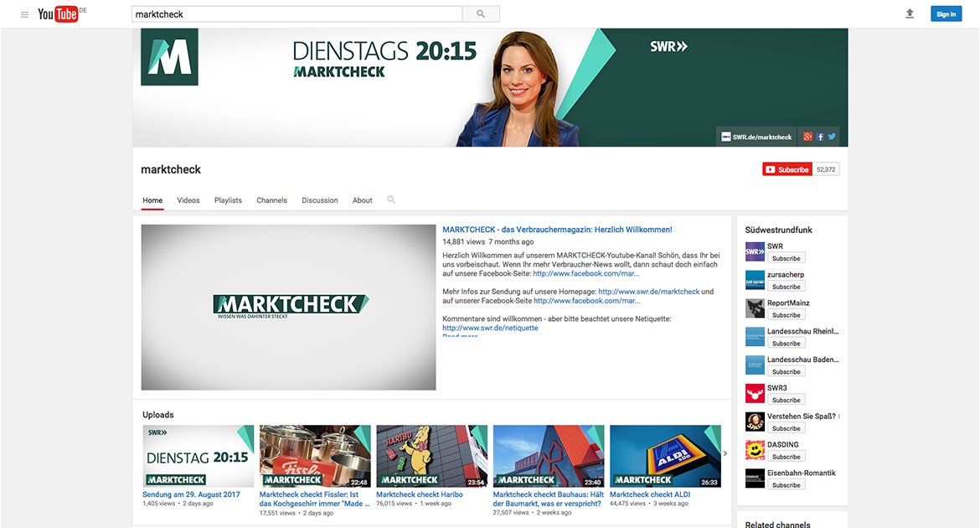Open the Google Plus banner icon

pos(807,137)
